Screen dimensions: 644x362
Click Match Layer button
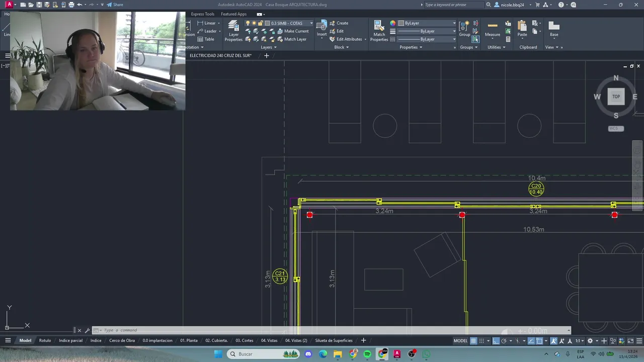tap(292, 39)
